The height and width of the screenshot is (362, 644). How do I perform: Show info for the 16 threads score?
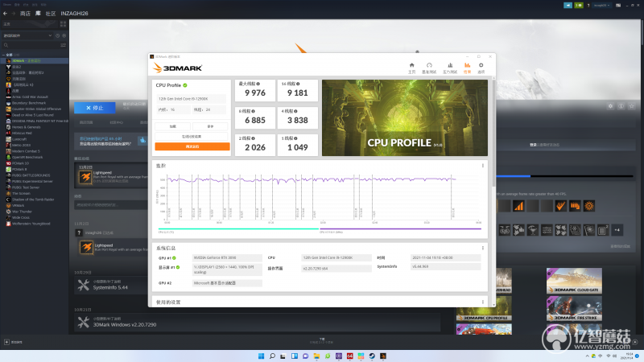298,84
